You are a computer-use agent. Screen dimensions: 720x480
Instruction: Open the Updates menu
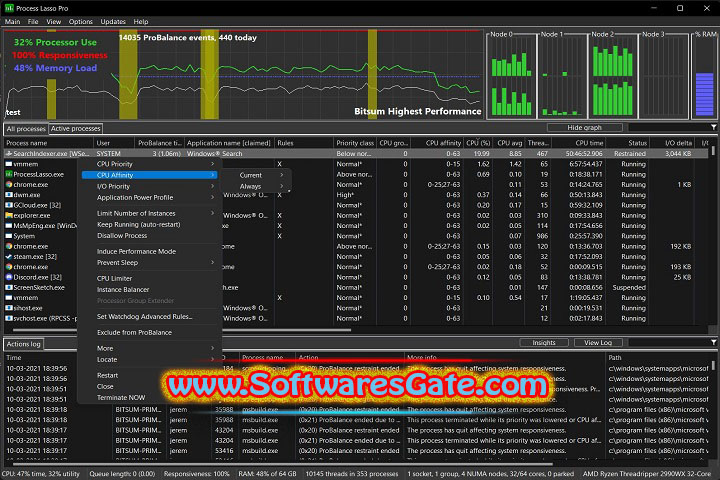pos(113,22)
